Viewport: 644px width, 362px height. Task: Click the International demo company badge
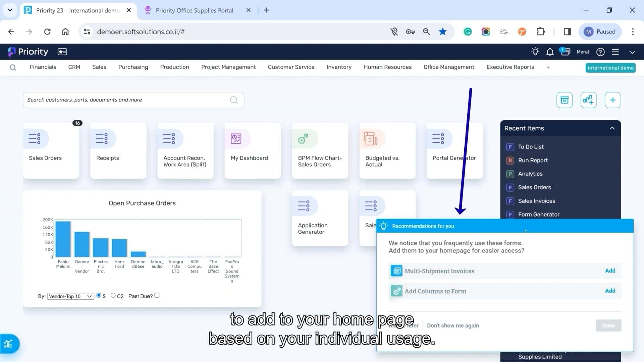click(x=610, y=68)
